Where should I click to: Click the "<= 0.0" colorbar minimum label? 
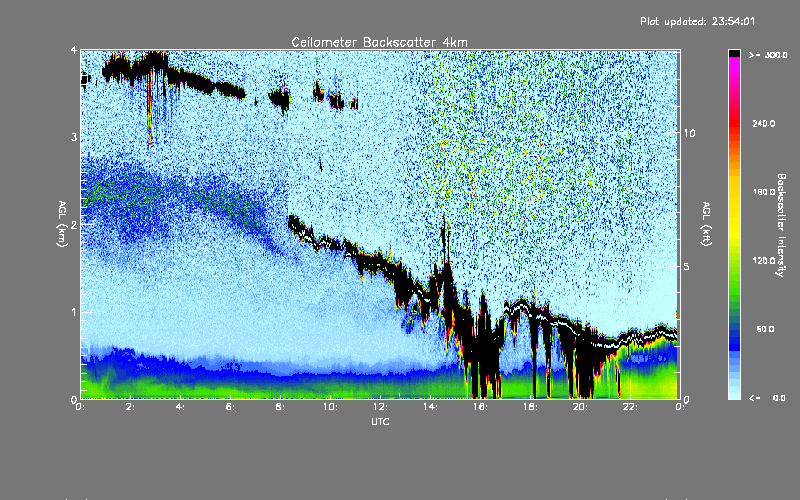point(768,397)
